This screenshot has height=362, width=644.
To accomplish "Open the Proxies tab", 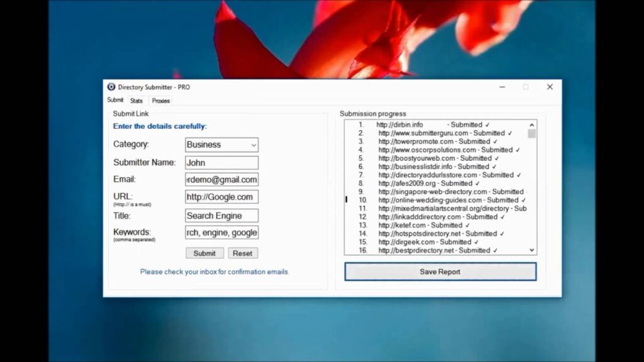I will point(160,101).
